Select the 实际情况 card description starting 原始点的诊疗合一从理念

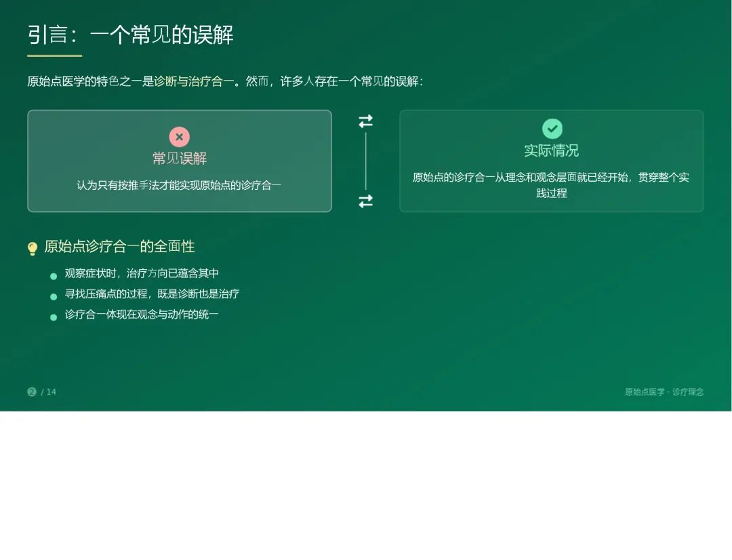551,185
